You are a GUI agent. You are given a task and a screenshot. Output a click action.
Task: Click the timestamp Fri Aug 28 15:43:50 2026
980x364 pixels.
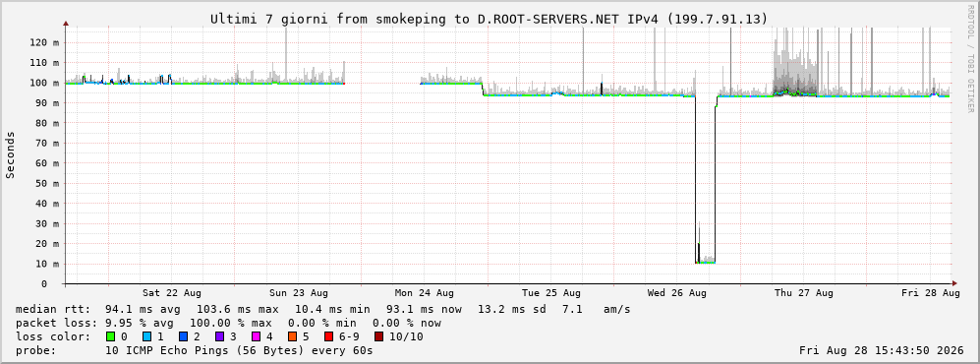[x=882, y=350]
